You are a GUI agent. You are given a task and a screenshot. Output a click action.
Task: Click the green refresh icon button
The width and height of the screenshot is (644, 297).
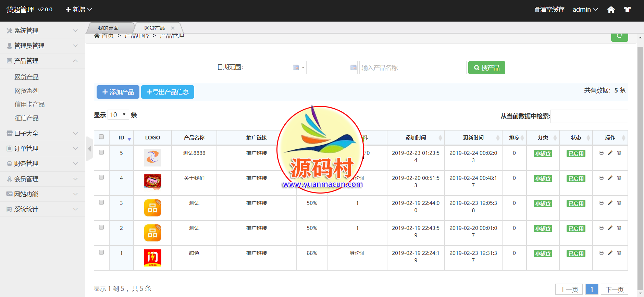(619, 36)
